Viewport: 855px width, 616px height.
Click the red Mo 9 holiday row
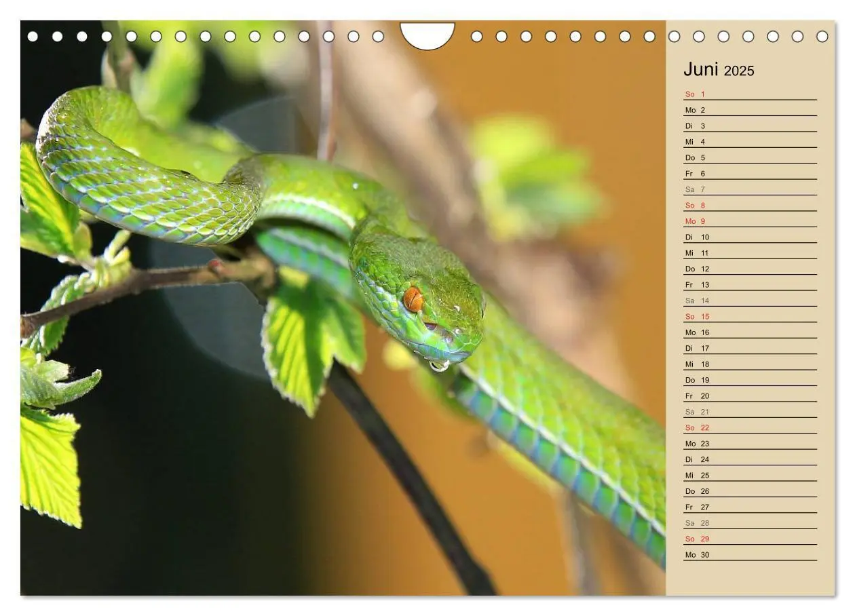pos(750,221)
